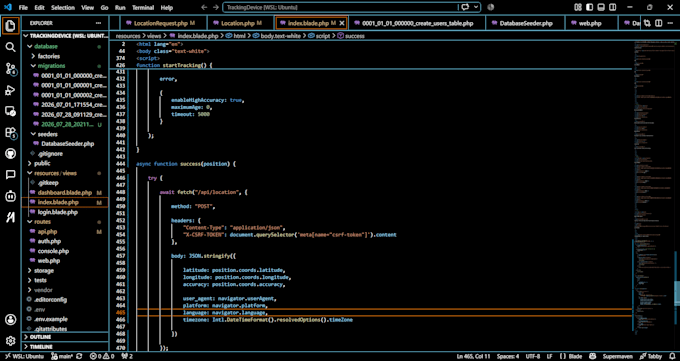680x361 pixels.
Task: Open the File menu
Action: coord(23,7)
